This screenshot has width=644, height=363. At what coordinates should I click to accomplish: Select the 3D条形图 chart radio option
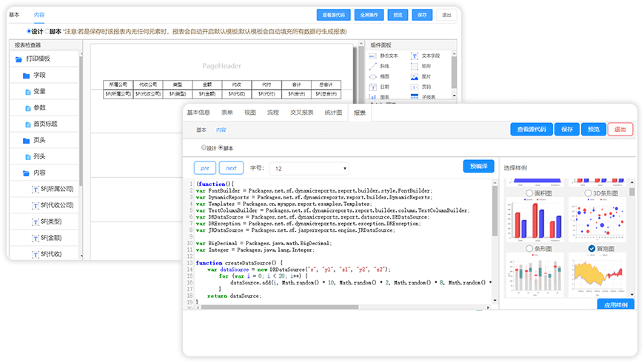pyautogui.click(x=587, y=193)
